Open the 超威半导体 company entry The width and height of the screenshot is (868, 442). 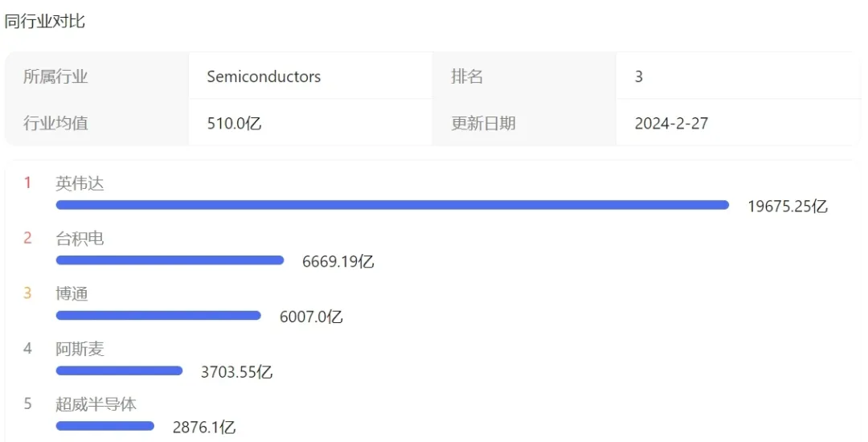[96, 404]
